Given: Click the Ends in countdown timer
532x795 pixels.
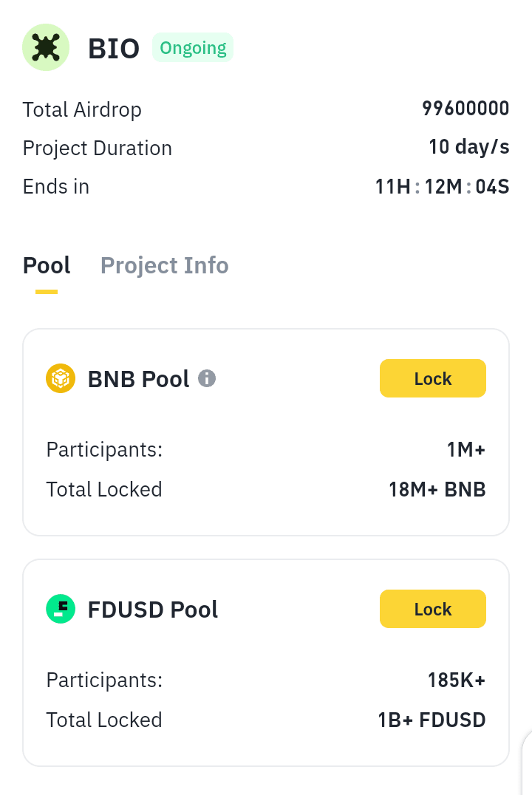Looking at the screenshot, I should [x=442, y=187].
